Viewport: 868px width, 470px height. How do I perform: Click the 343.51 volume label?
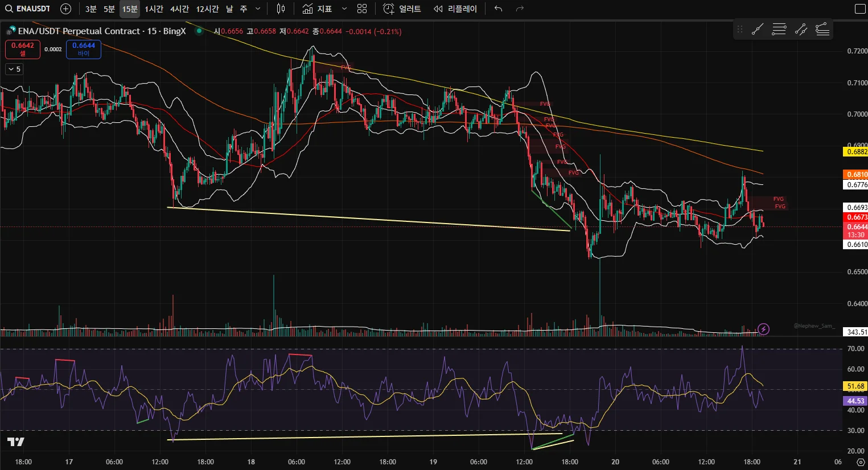(x=855, y=332)
